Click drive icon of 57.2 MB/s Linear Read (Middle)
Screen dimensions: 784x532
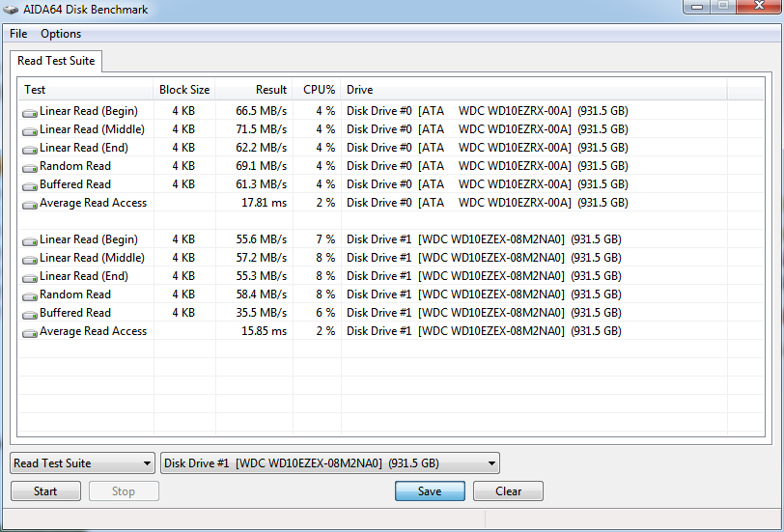pos(30,260)
